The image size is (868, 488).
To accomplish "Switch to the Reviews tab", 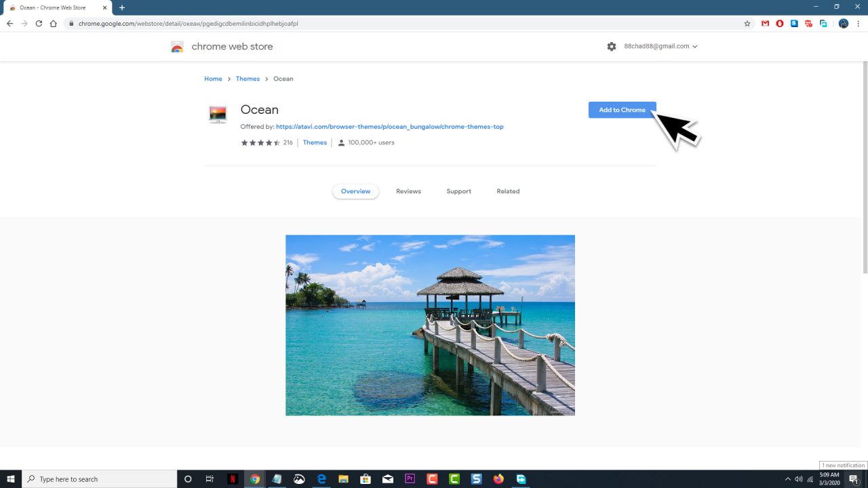I will (x=408, y=191).
